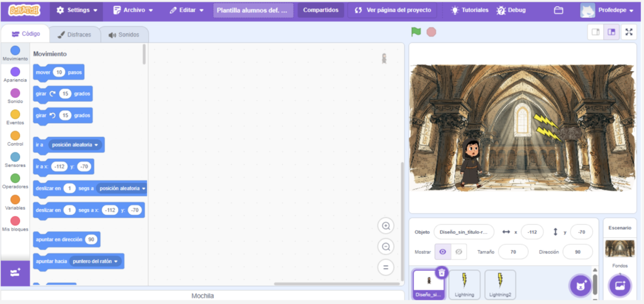Open the Archivo menu
Screen dimensions: 644x304
point(133,11)
